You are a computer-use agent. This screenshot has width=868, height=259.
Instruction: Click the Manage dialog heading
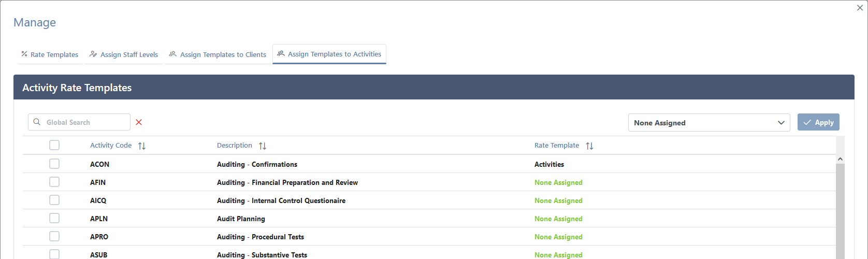tap(35, 22)
